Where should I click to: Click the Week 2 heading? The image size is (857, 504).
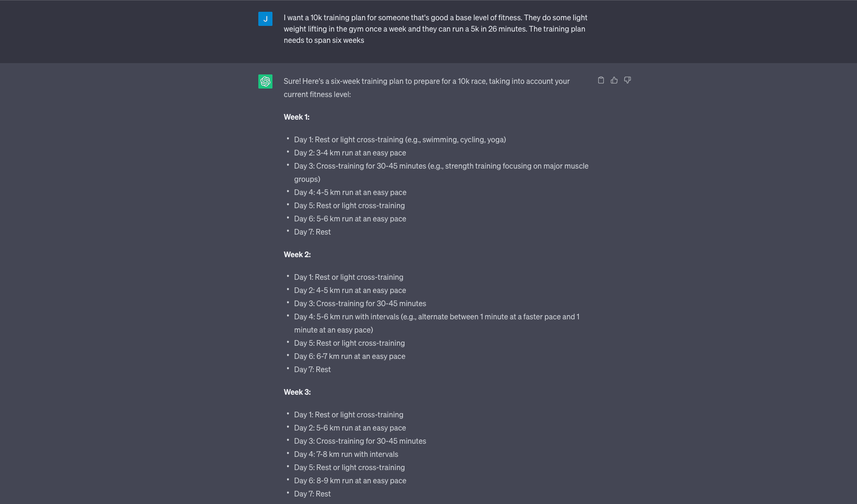(297, 254)
